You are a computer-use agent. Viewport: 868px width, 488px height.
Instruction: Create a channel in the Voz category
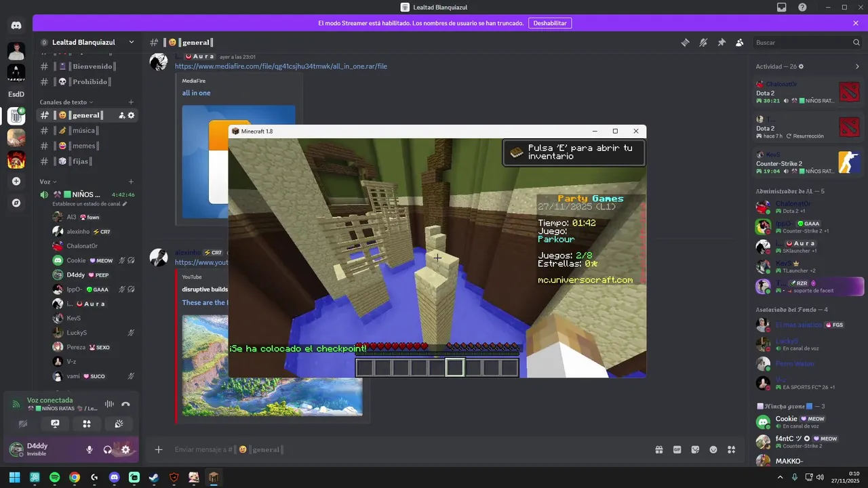(131, 182)
